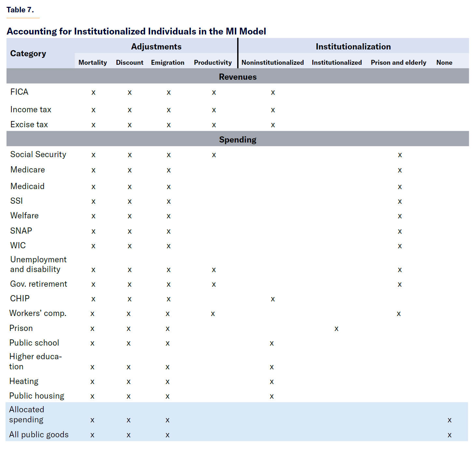This screenshot has height=451, width=476.
Task: Click the Category header cell
Action: [x=28, y=53]
